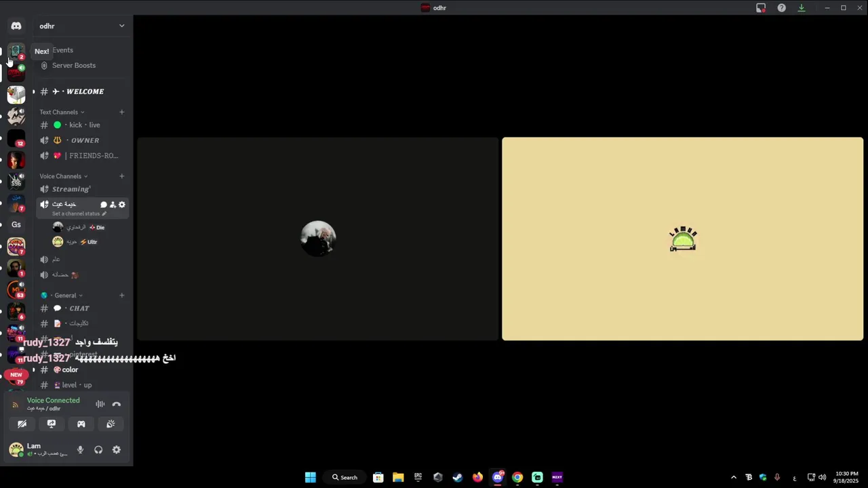Join the عام voice channel
The image size is (868, 488).
(81, 260)
